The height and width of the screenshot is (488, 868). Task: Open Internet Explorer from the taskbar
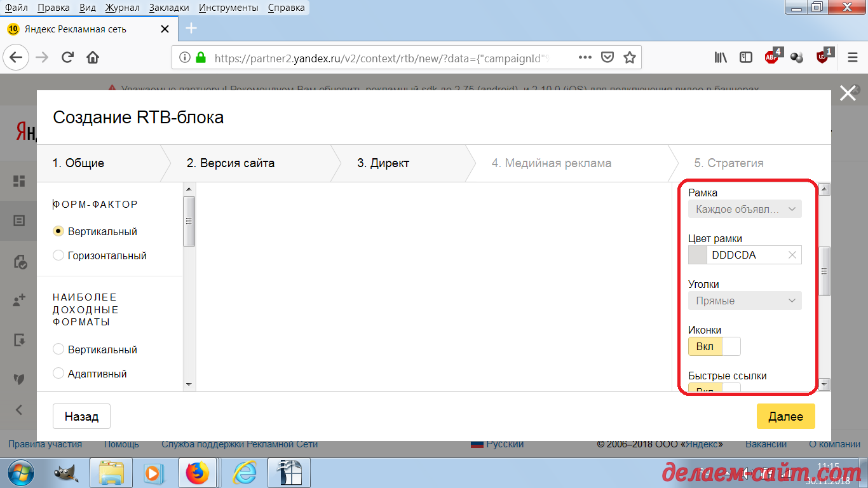click(x=244, y=473)
